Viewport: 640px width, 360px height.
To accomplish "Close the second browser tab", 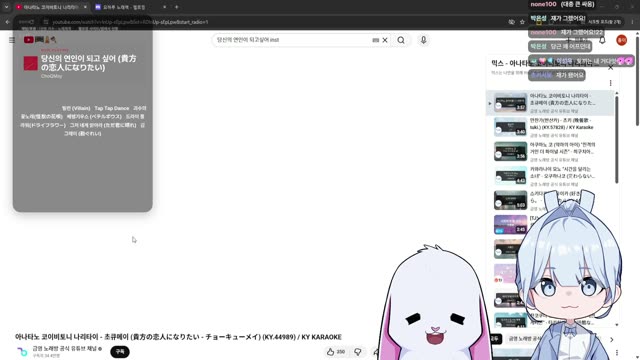I will coord(164,7).
